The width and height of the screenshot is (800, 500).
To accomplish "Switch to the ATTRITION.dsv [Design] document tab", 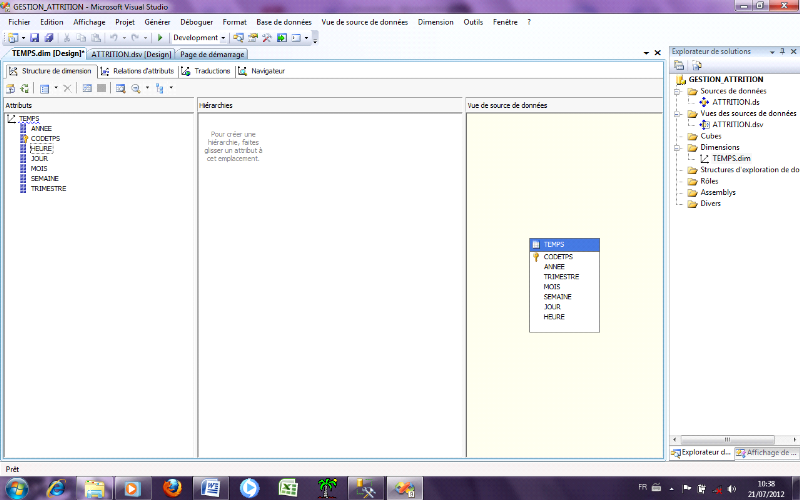I will coord(131,54).
